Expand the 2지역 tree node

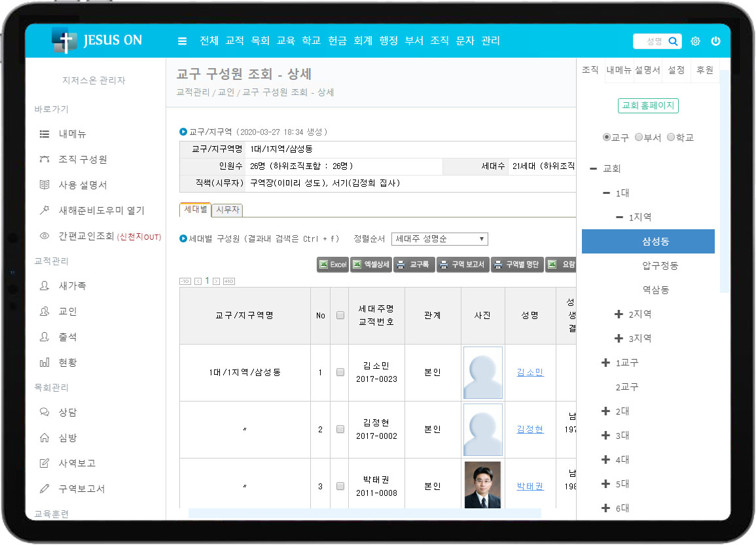pyautogui.click(x=619, y=314)
